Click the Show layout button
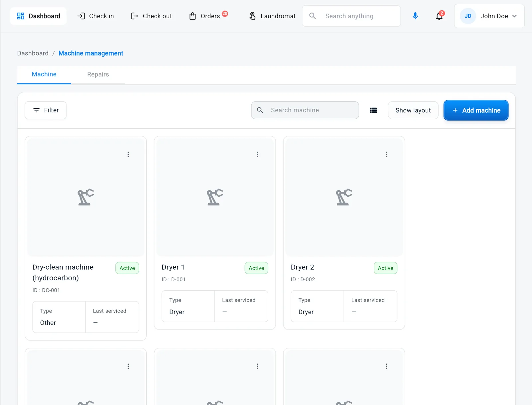The image size is (532, 405). coord(413,110)
